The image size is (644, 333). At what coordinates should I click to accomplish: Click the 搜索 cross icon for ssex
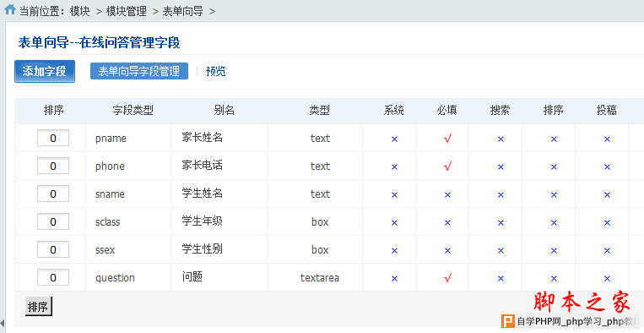pyautogui.click(x=501, y=251)
